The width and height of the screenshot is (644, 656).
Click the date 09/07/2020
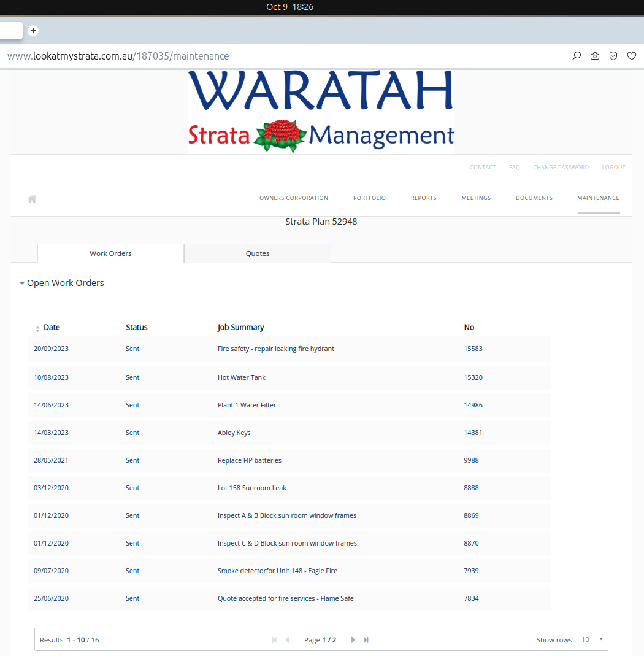click(x=51, y=571)
